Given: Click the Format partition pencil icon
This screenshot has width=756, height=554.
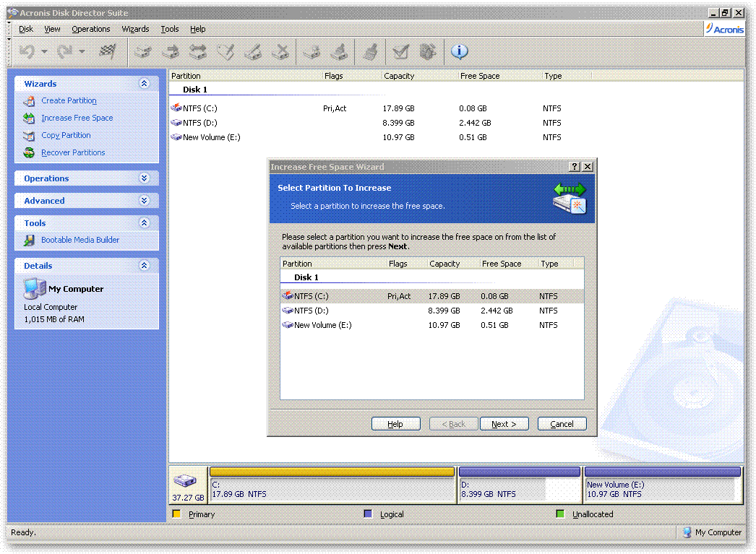Looking at the screenshot, I should (253, 51).
